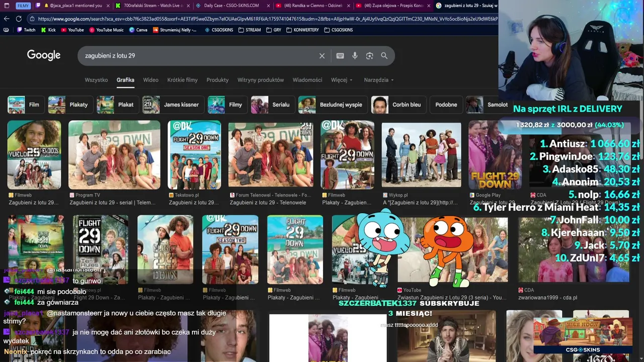Click the Google logo
This screenshot has width=644, height=362.
(44, 55)
